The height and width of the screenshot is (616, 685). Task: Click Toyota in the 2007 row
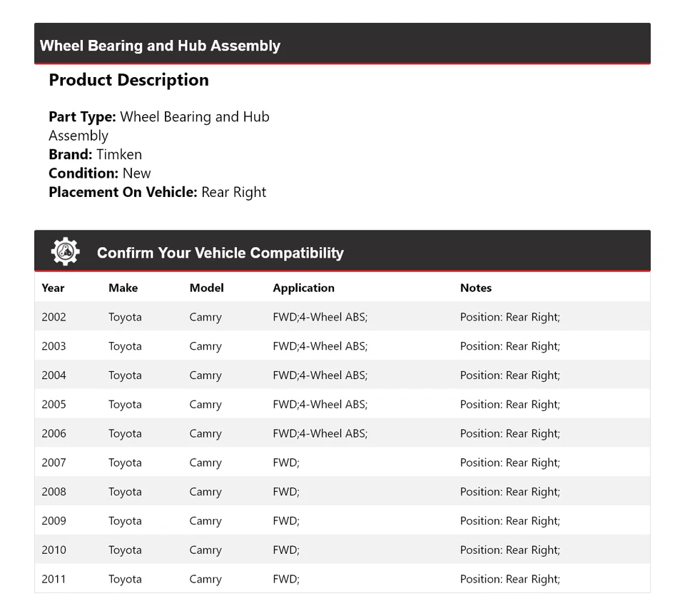tap(125, 463)
